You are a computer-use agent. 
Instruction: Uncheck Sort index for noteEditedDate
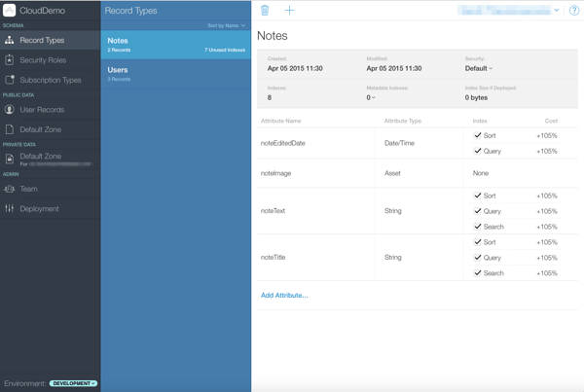pos(478,135)
